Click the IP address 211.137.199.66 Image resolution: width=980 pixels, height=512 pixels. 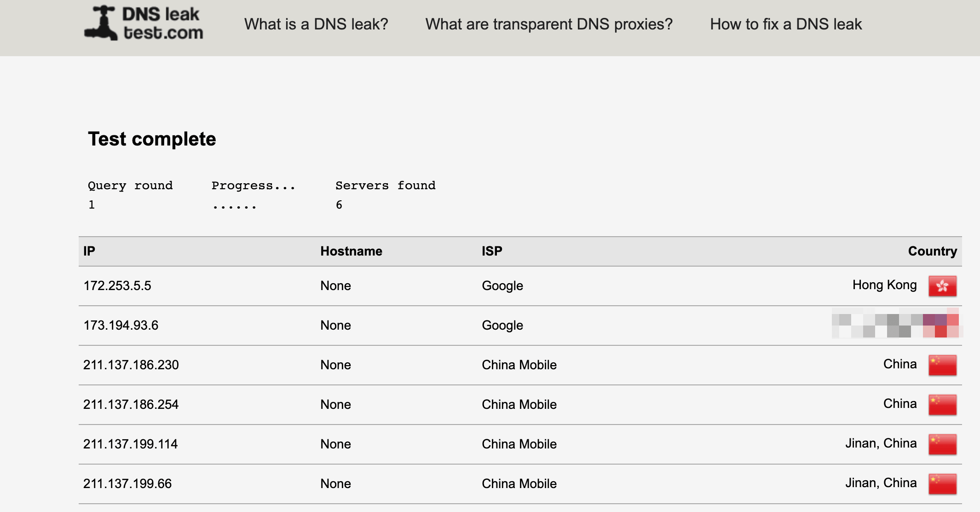(127, 484)
